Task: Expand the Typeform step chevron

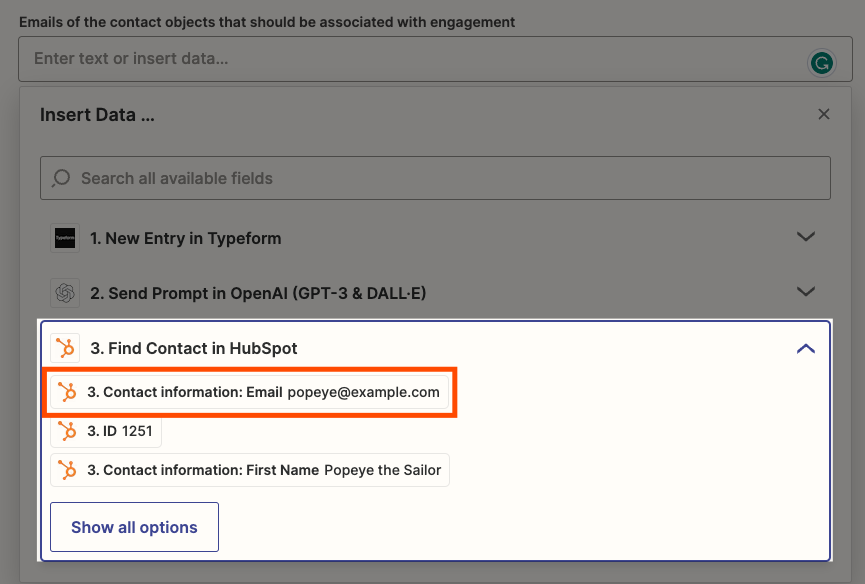Action: pos(805,237)
